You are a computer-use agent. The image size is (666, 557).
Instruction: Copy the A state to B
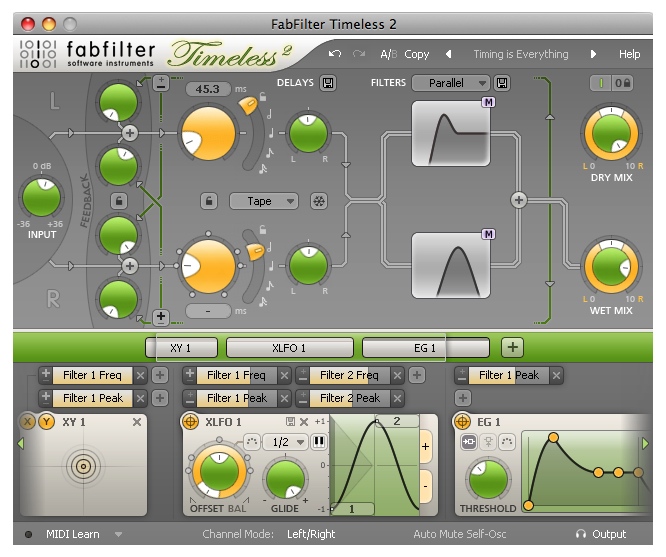(x=417, y=54)
